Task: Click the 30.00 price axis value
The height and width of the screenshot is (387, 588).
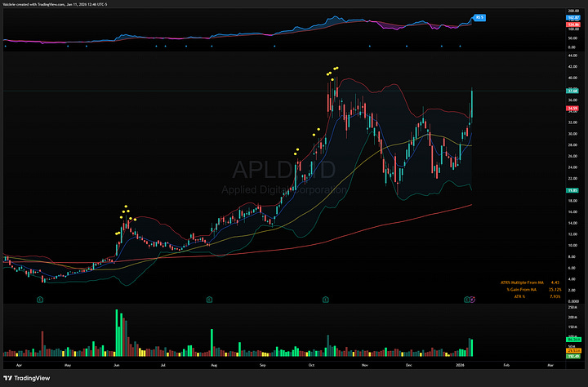Action: pyautogui.click(x=572, y=134)
